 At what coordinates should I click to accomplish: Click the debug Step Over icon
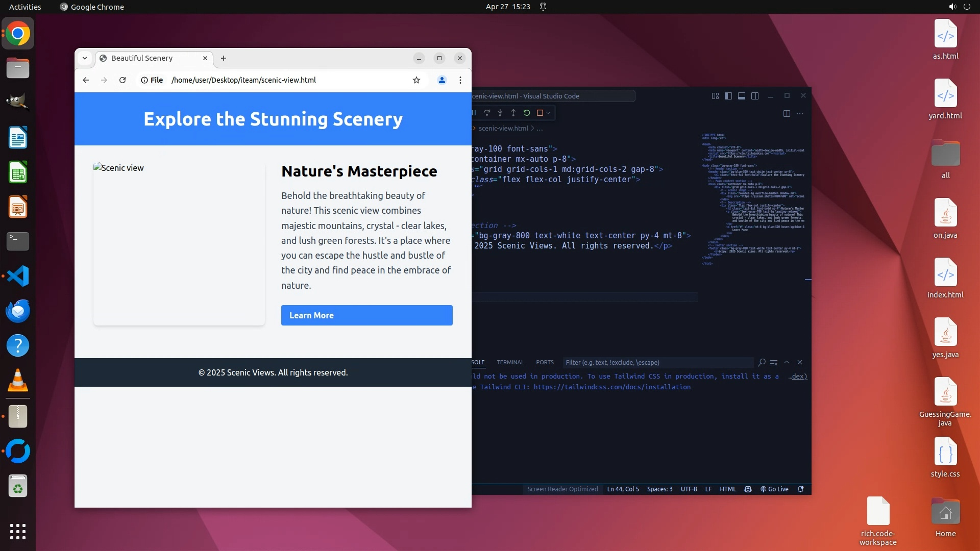click(x=487, y=113)
